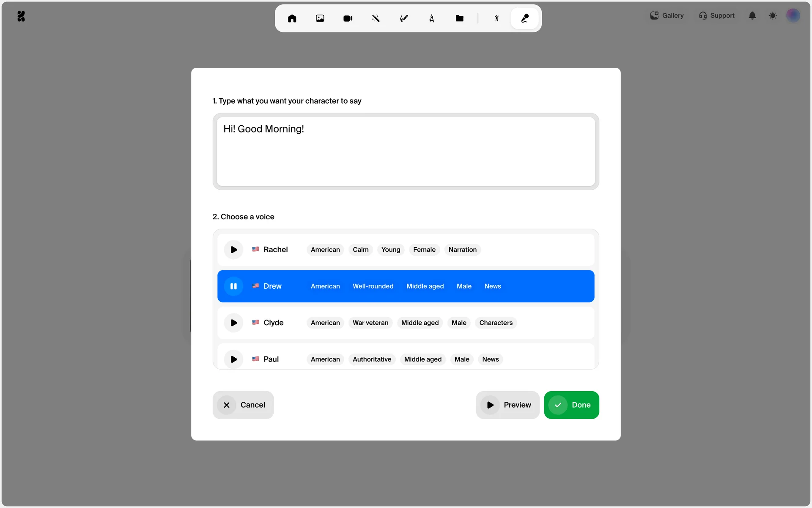Select the Image tool icon
Image resolution: width=812 pixels, height=508 pixels.
320,18
